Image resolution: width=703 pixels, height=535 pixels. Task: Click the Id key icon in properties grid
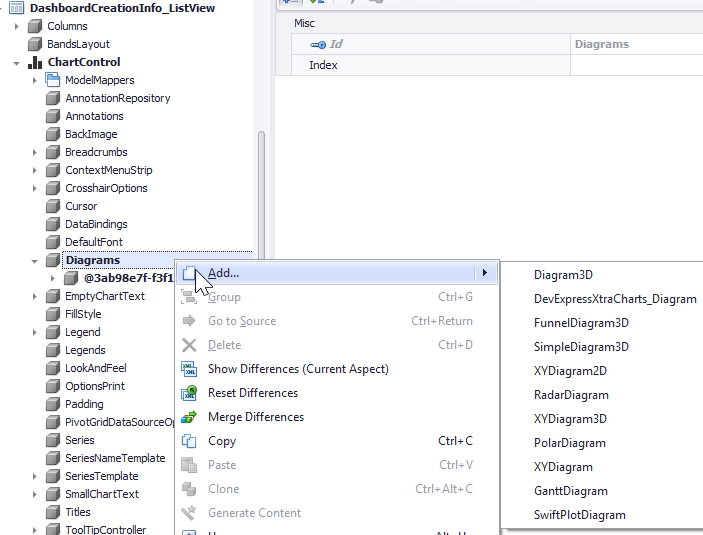318,44
